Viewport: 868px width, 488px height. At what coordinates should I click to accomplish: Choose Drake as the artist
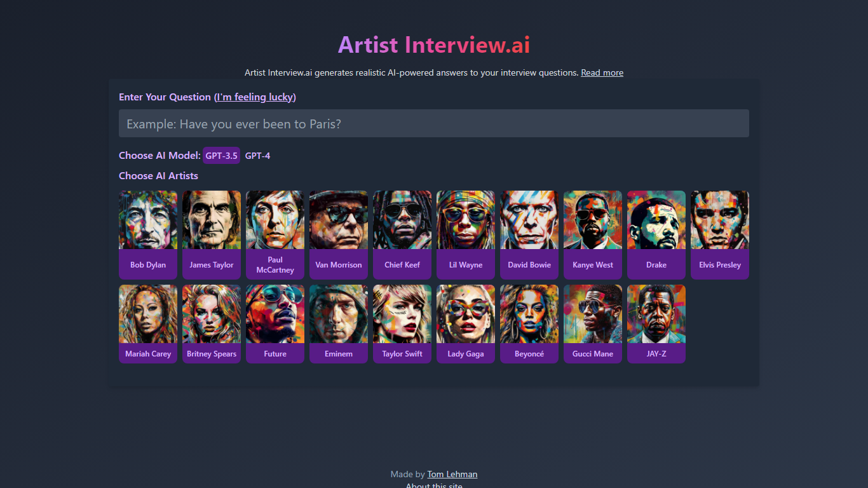click(656, 234)
